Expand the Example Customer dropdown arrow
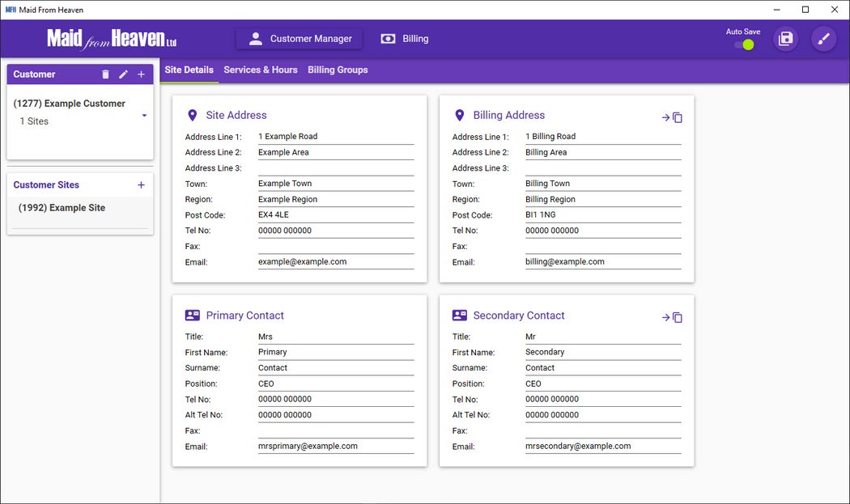The width and height of the screenshot is (850, 504). (x=144, y=116)
